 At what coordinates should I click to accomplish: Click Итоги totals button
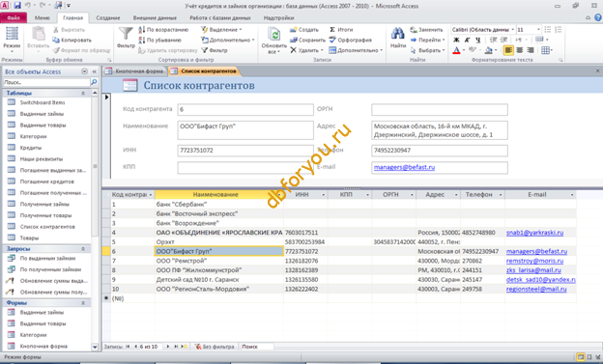tap(341, 30)
